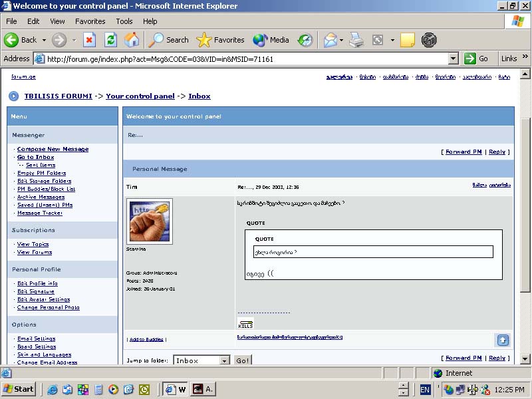Image resolution: width=532 pixels, height=399 pixels.
Task: Click the Refresh page toolbar icon
Action: pos(110,40)
